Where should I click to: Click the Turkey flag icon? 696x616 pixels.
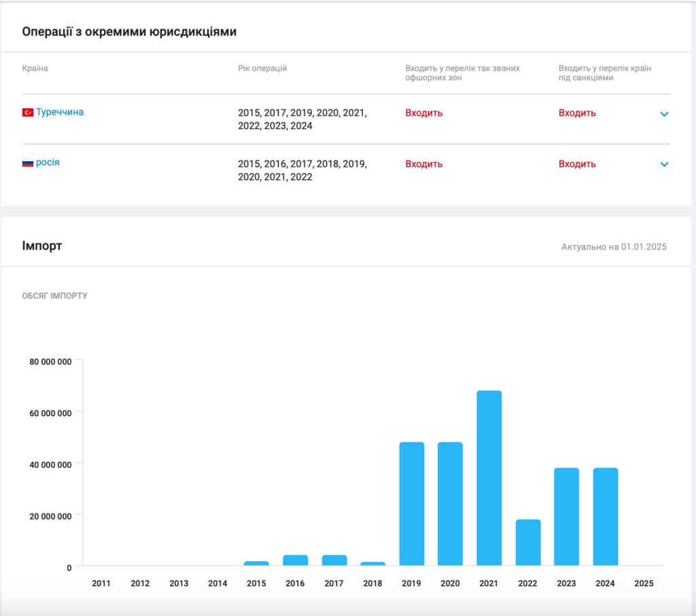pos(28,112)
